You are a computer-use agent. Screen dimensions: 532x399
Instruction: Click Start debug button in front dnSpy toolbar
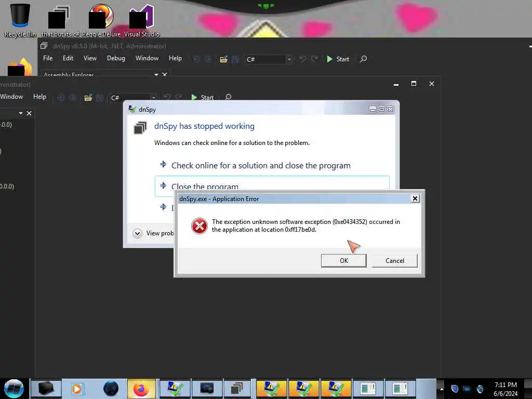click(x=203, y=97)
